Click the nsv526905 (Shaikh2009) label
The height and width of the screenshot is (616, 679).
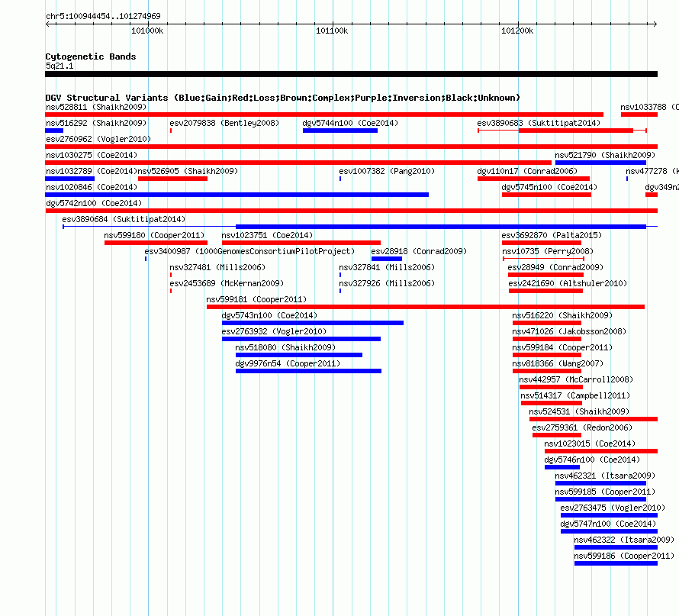point(188,171)
